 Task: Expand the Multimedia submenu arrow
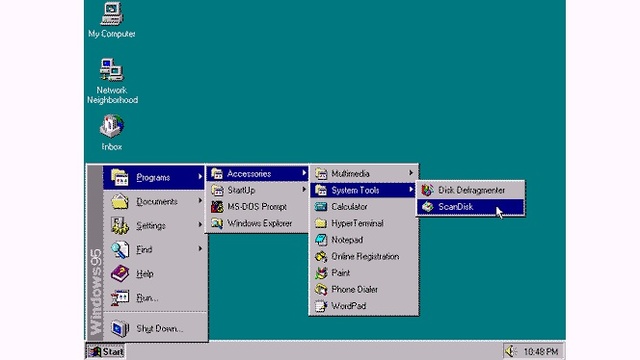tap(411, 173)
